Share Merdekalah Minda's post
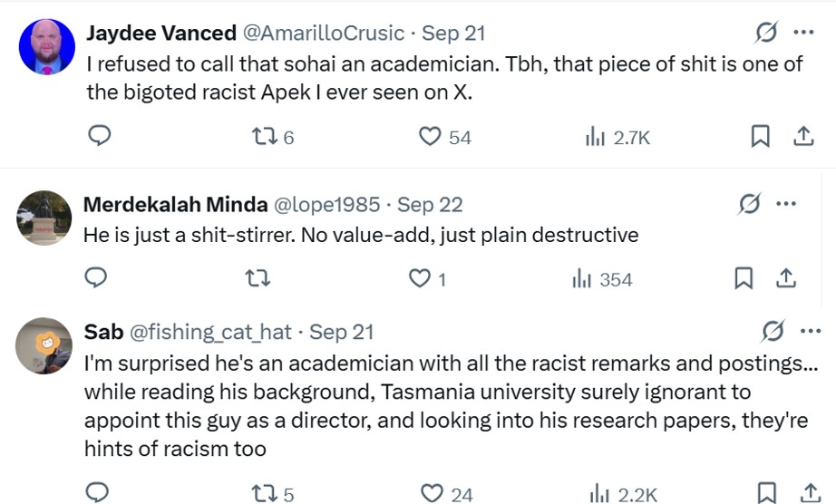 [786, 278]
